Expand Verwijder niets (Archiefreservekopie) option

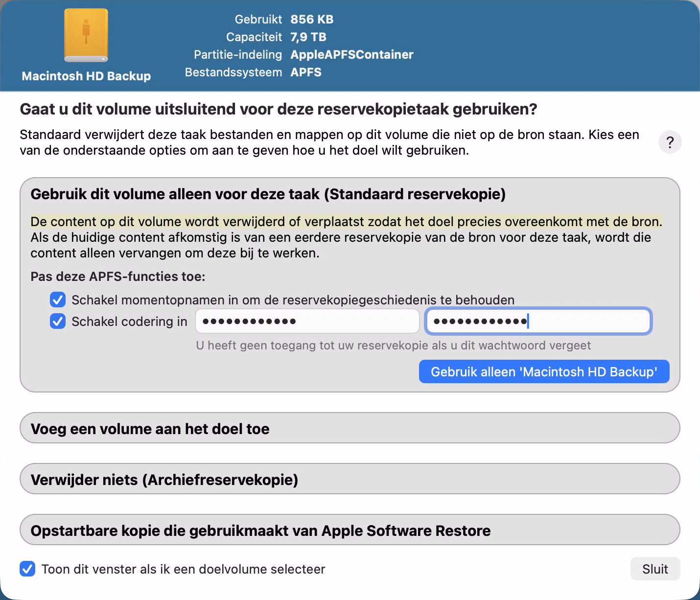coord(350,479)
